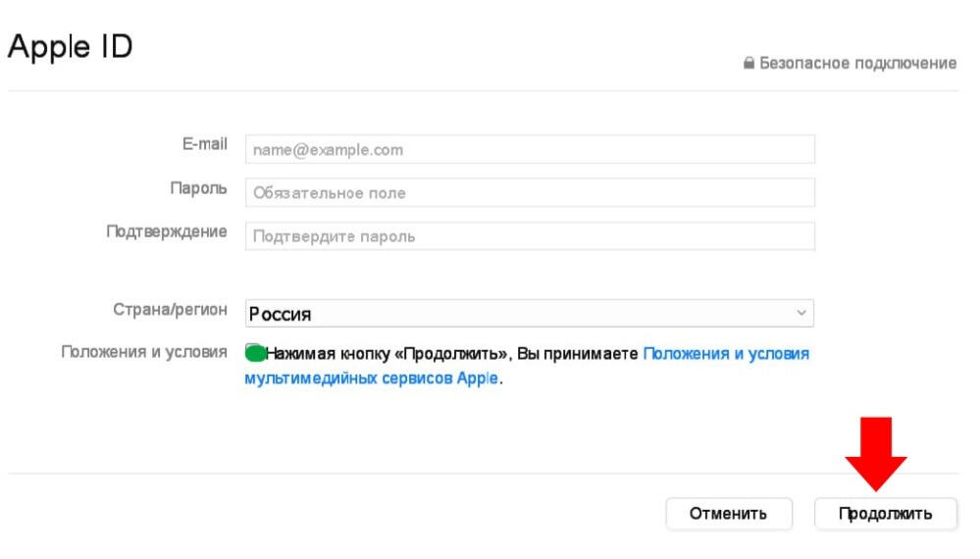The width and height of the screenshot is (980, 559).
Task: Toggle the green terms acceptance switch
Action: pos(255,353)
